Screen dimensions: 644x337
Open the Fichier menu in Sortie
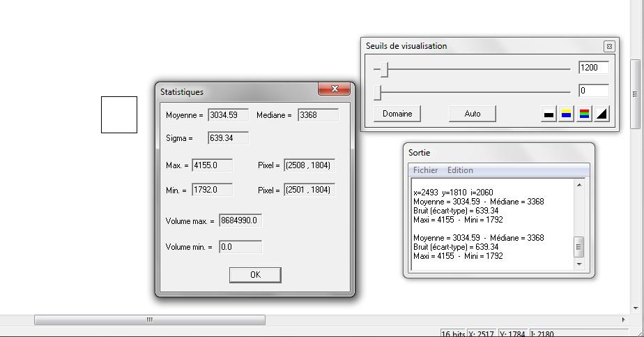coord(425,170)
